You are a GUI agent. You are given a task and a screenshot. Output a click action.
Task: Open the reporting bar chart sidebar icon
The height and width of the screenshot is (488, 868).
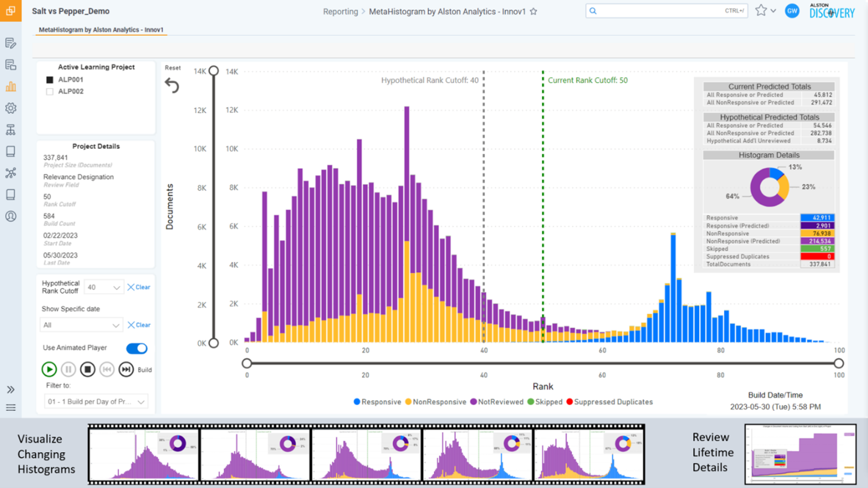(x=10, y=86)
